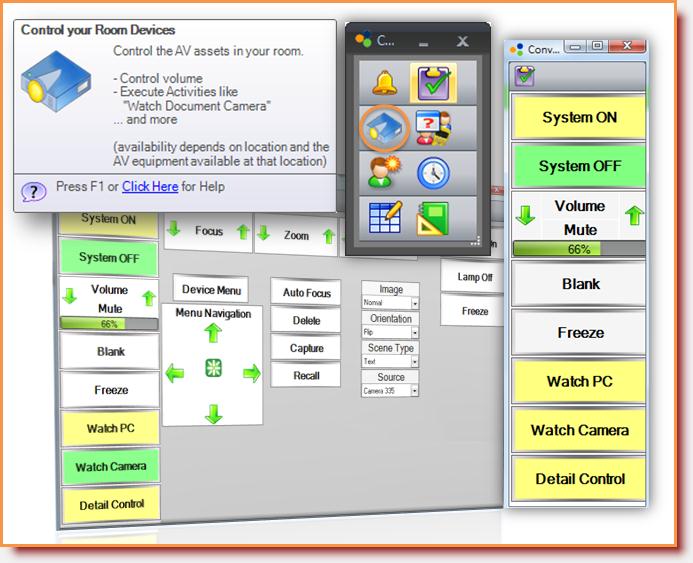
Task: Click Capture button
Action: coord(306,348)
